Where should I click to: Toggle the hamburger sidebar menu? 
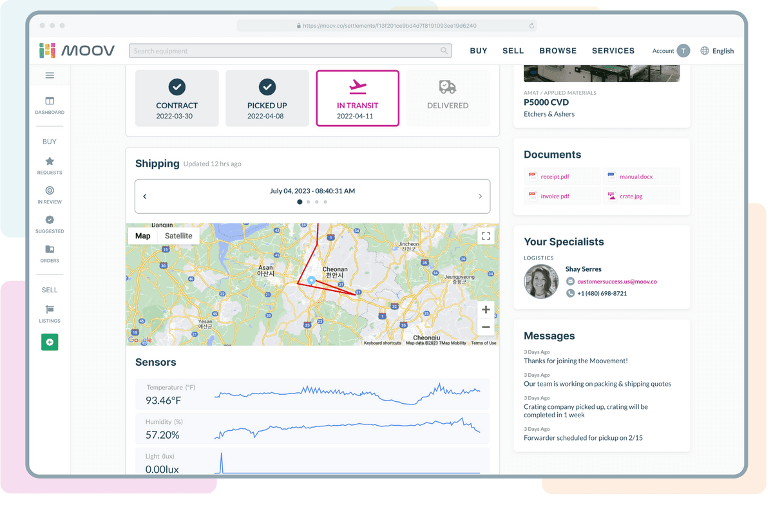click(50, 76)
